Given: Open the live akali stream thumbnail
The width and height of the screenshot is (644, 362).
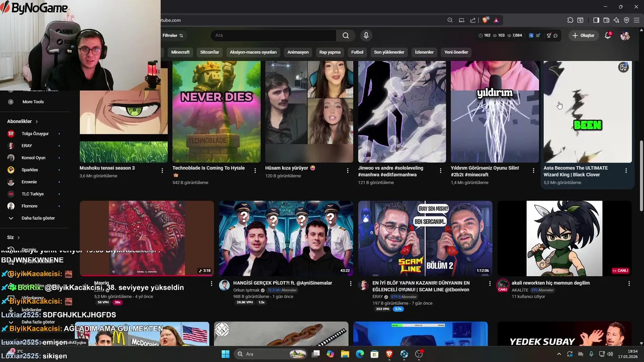Looking at the screenshot, I should point(565,238).
